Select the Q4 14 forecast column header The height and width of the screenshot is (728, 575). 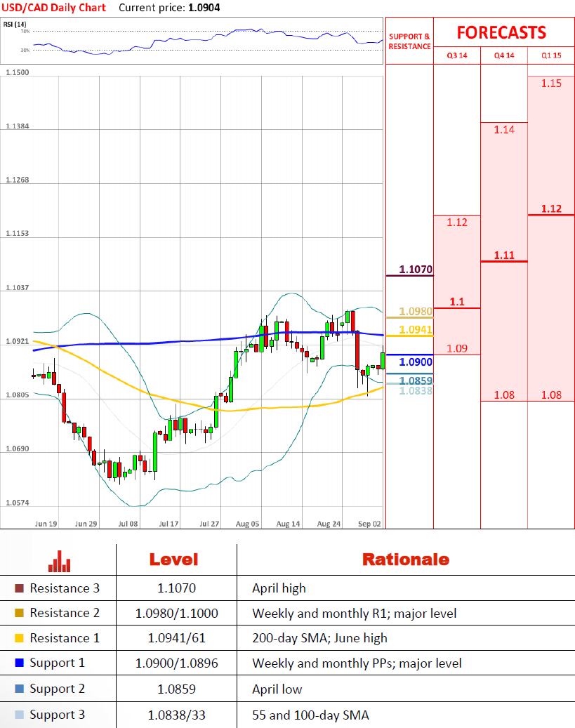coord(504,55)
